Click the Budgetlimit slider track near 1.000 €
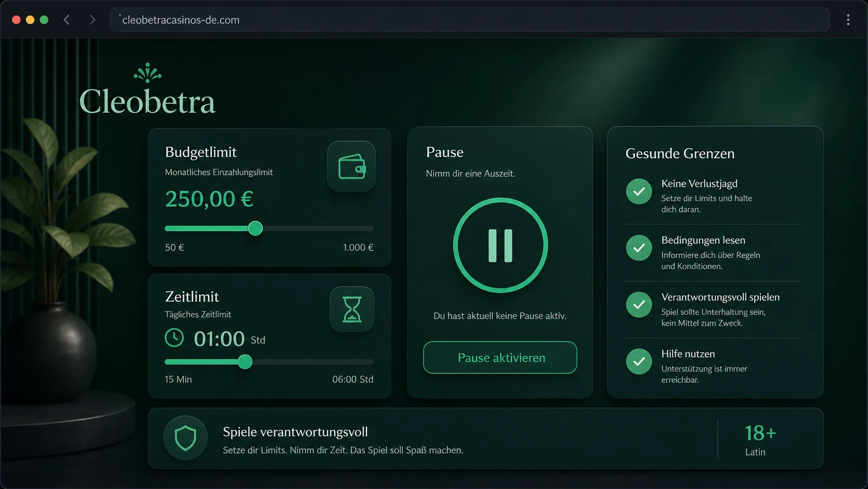The image size is (868, 489). pos(363,228)
